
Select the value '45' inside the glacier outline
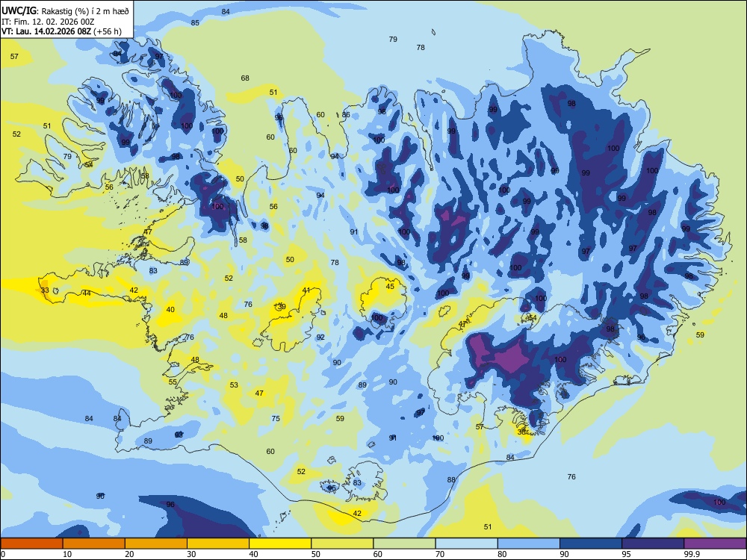390,287
